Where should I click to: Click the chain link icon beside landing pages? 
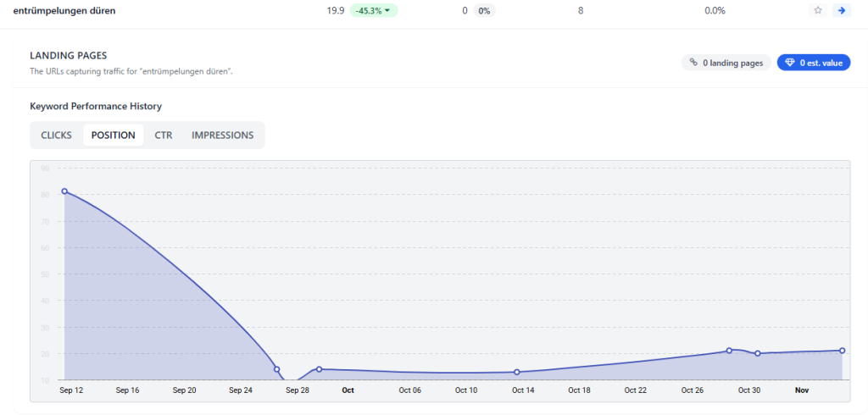tap(693, 63)
